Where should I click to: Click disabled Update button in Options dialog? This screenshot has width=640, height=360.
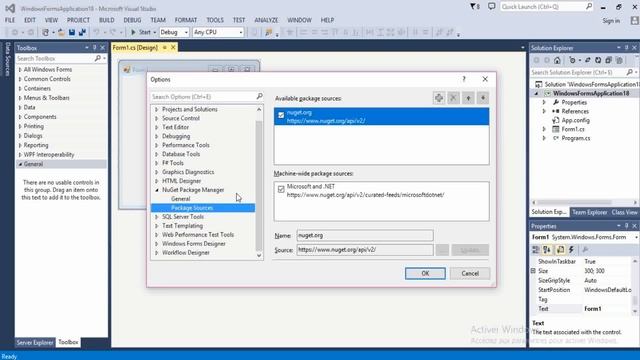(x=470, y=250)
